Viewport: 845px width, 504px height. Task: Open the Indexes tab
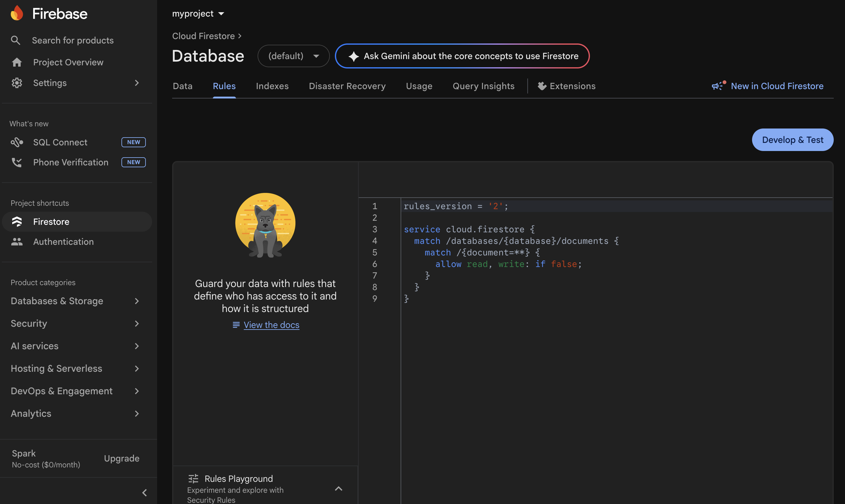pyautogui.click(x=272, y=86)
